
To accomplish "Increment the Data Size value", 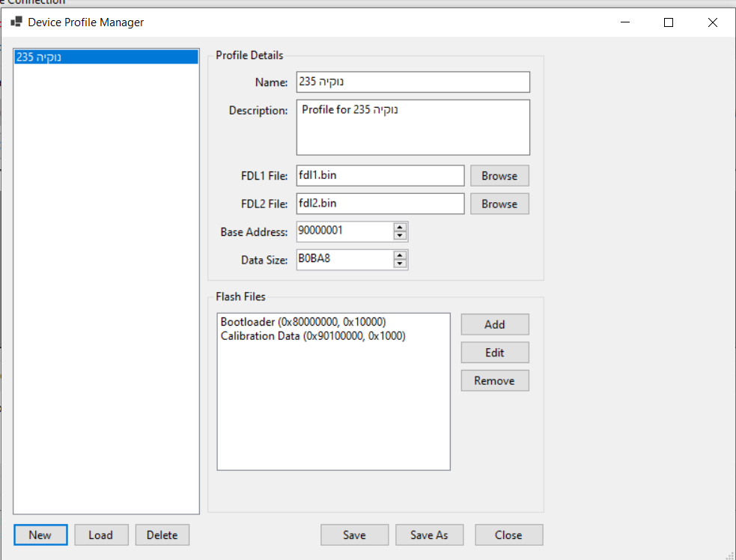I will (400, 255).
